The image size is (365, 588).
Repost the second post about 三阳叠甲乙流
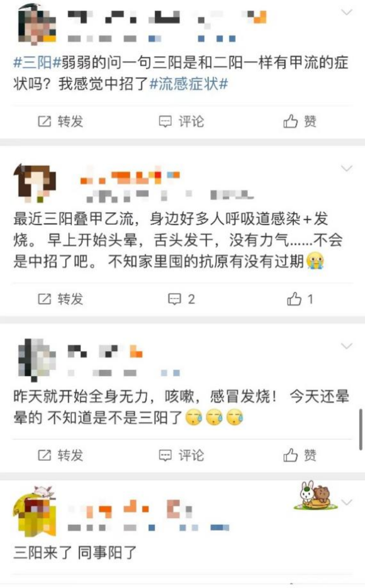(x=60, y=299)
